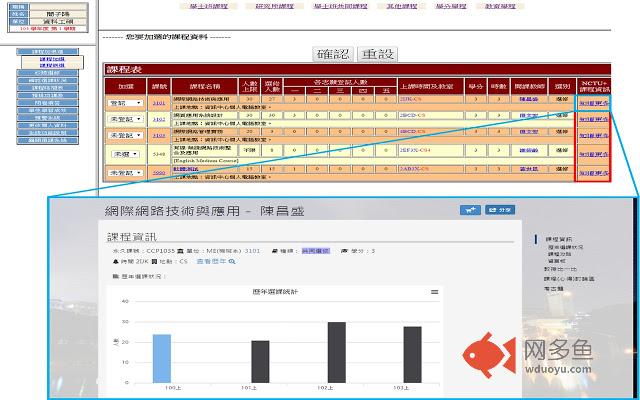Click NCTU+ 知道更多 link for course 3103
Image resolution: width=640 pixels, height=400 pixels.
tap(593, 135)
